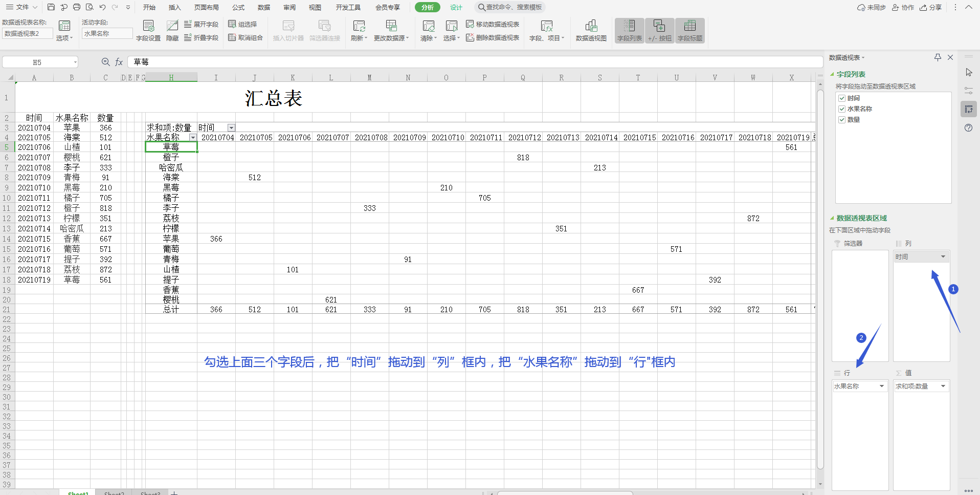Collapse field with 折叠字段

[x=201, y=37]
